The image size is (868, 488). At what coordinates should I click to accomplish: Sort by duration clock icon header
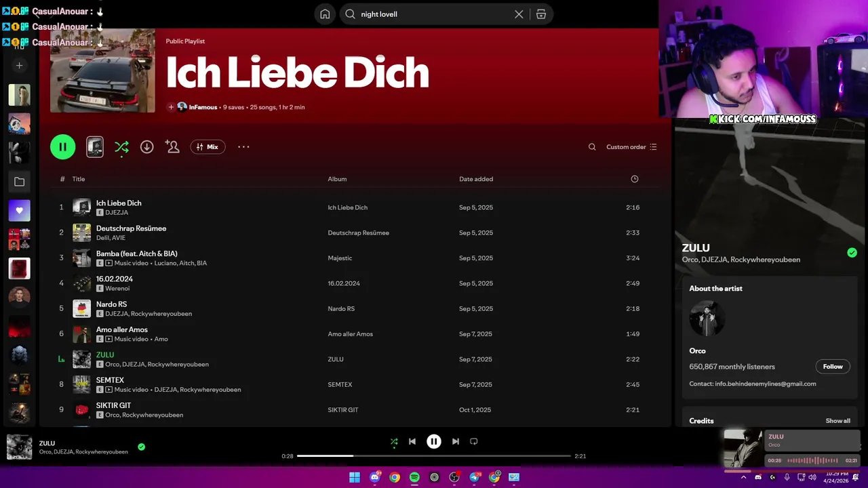click(635, 179)
